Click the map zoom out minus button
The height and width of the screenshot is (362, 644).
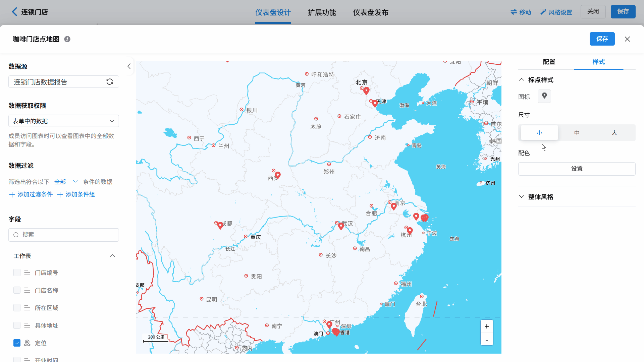(x=487, y=340)
